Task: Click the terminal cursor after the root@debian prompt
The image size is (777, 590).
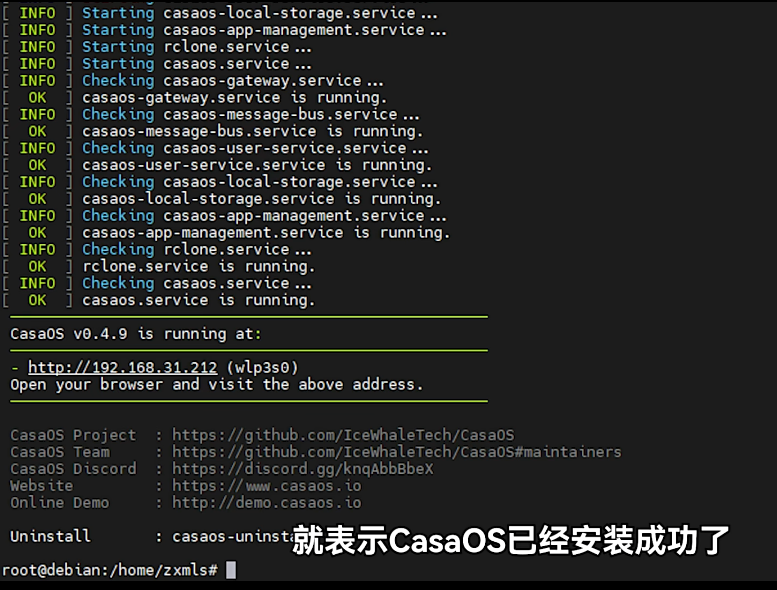Action: click(x=231, y=570)
